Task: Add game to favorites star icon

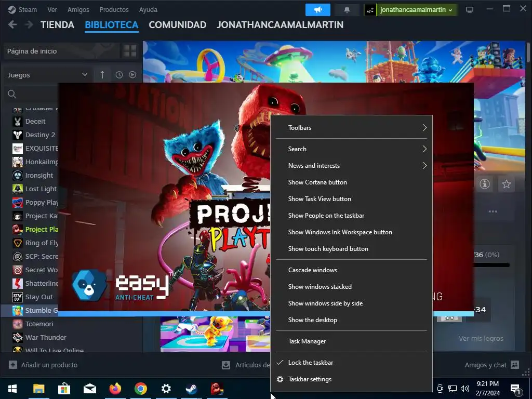Action: click(x=506, y=184)
